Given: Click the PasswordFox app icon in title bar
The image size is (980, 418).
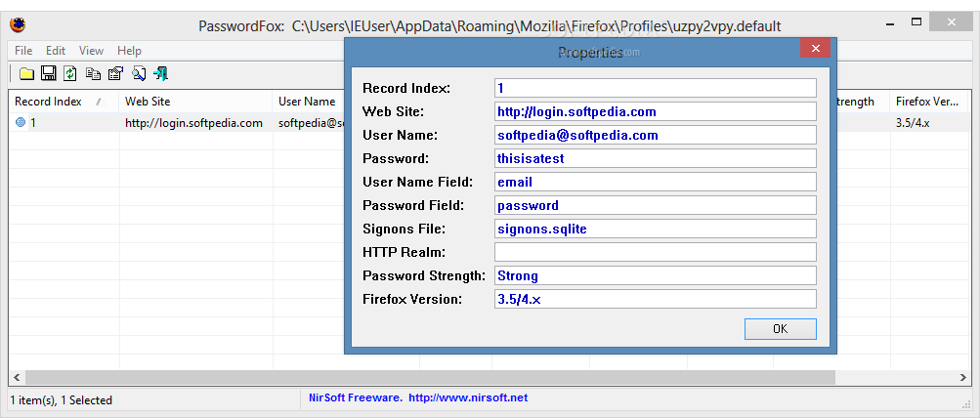Looking at the screenshot, I should [x=18, y=25].
